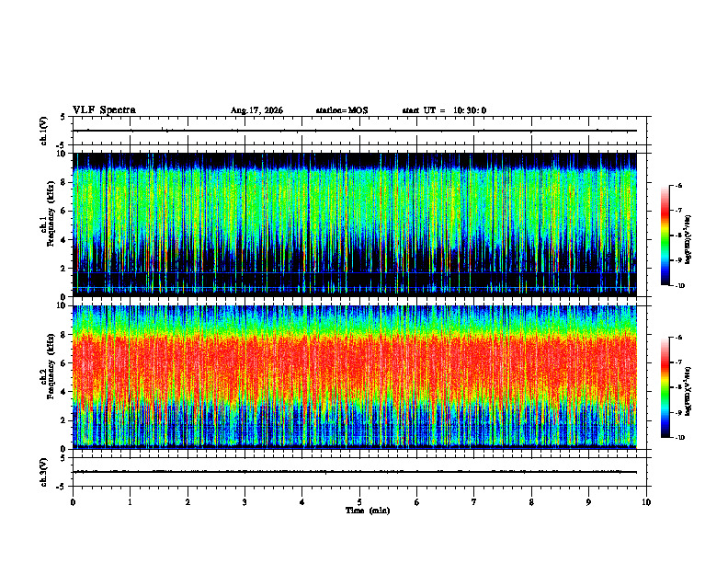
Task: Click the "Time (min)" x-axis label
Action: pos(368,511)
